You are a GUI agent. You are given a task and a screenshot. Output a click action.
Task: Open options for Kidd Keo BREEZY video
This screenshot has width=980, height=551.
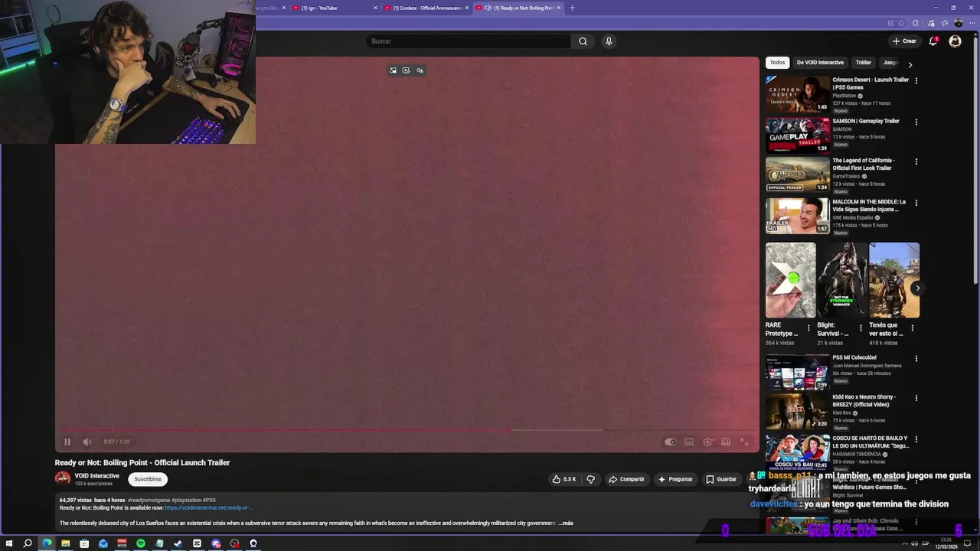point(916,398)
